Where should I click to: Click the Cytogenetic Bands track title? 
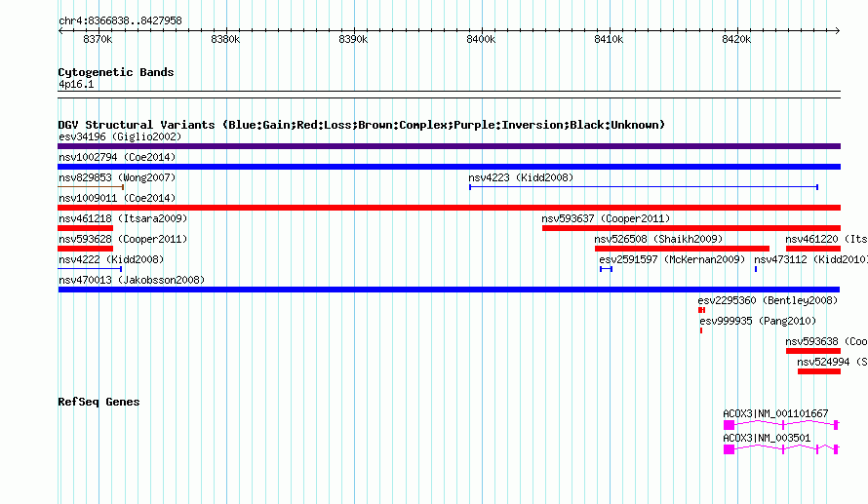click(x=116, y=72)
